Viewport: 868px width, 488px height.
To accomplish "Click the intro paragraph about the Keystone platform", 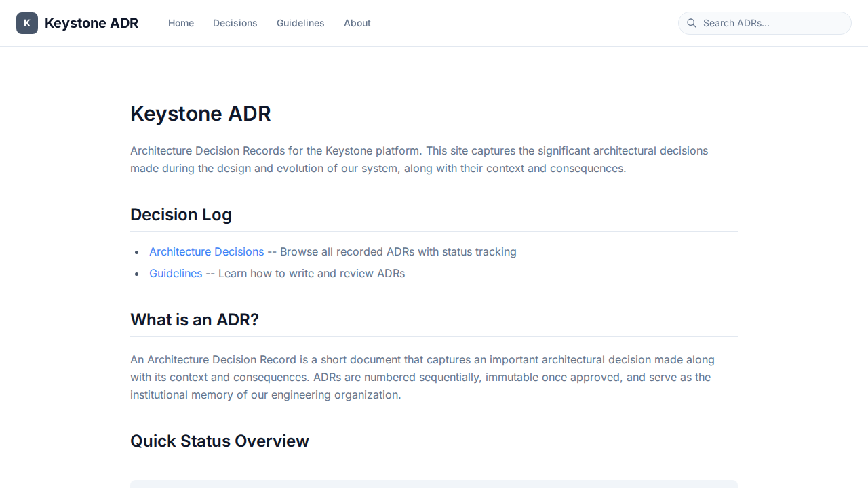I will click(x=419, y=159).
